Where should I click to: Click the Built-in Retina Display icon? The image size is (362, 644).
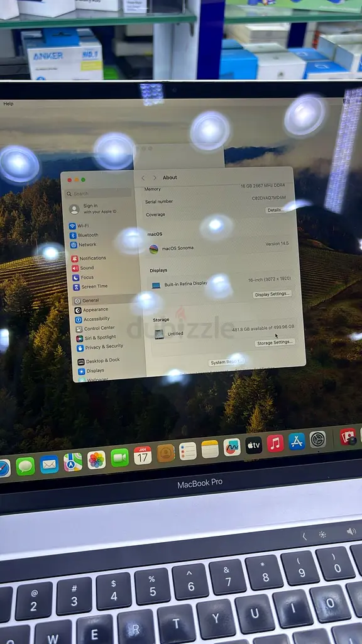tap(156, 285)
